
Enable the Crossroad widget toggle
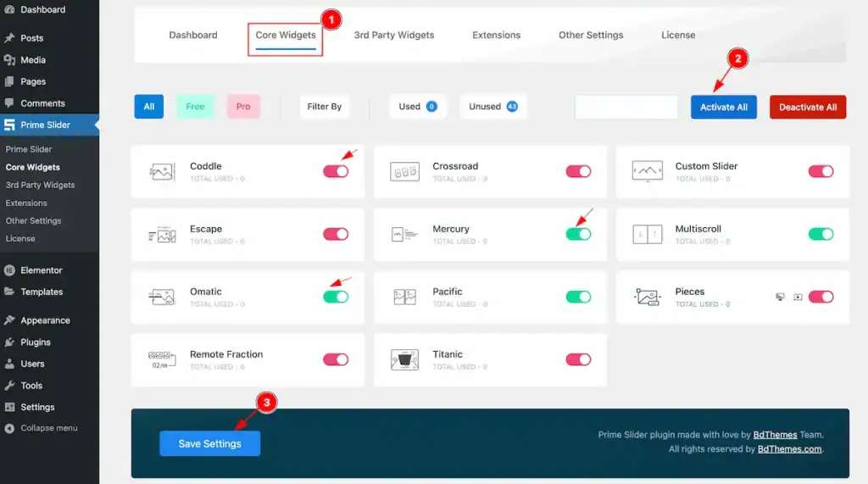click(578, 171)
